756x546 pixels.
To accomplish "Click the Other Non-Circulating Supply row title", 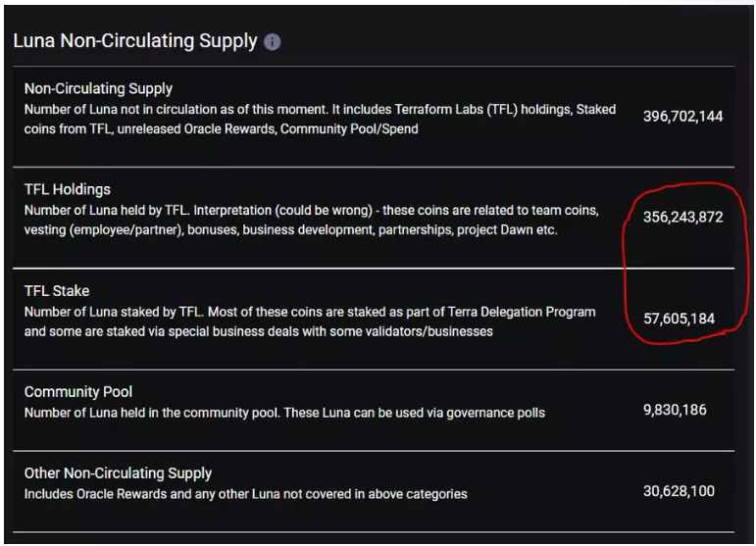I will coord(118,473).
